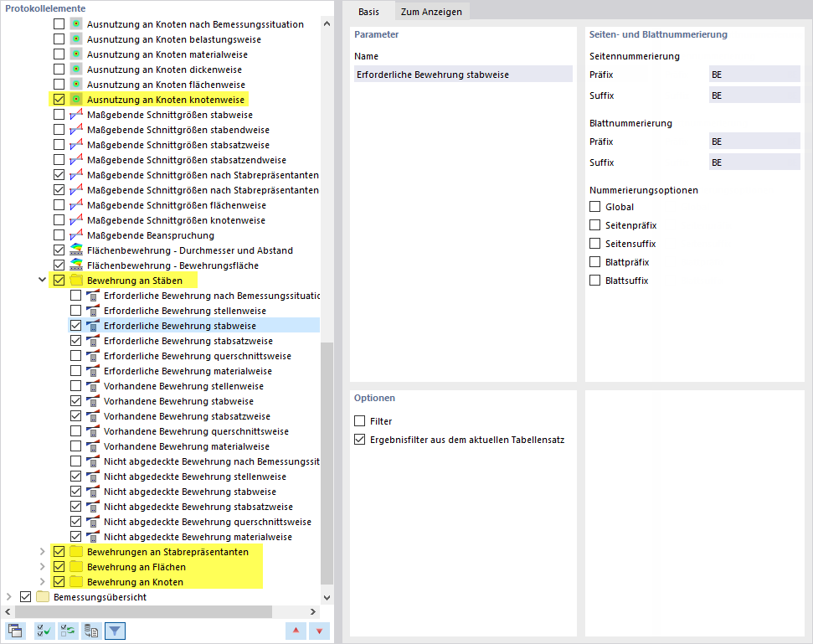Viewport: 813px width, 644px height.
Task: Check Erforderliche Bewehrung stellenweise checkbox
Action: pos(75,310)
